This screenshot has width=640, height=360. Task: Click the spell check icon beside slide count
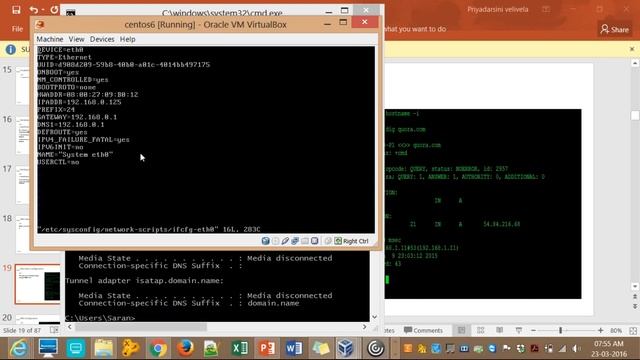click(54, 330)
